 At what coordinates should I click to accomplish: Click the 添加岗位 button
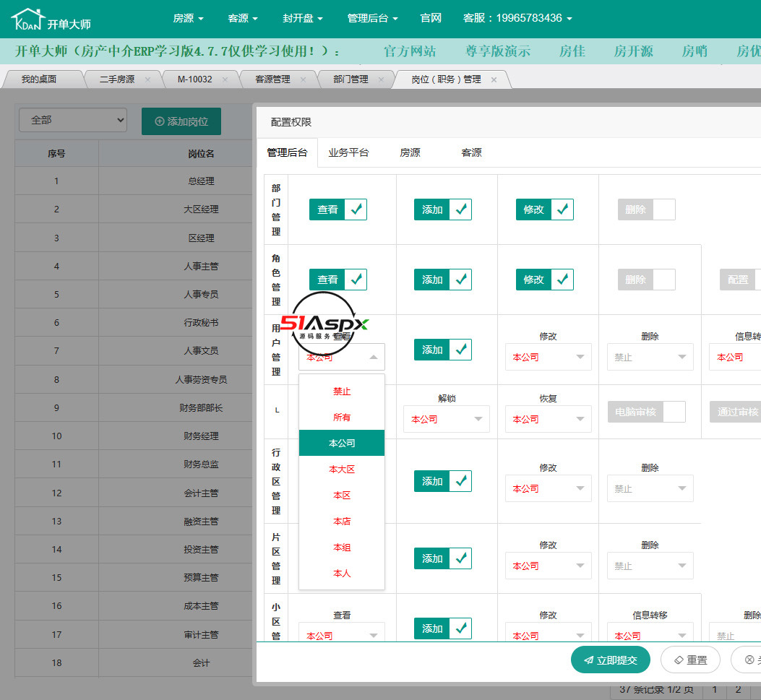pyautogui.click(x=181, y=121)
